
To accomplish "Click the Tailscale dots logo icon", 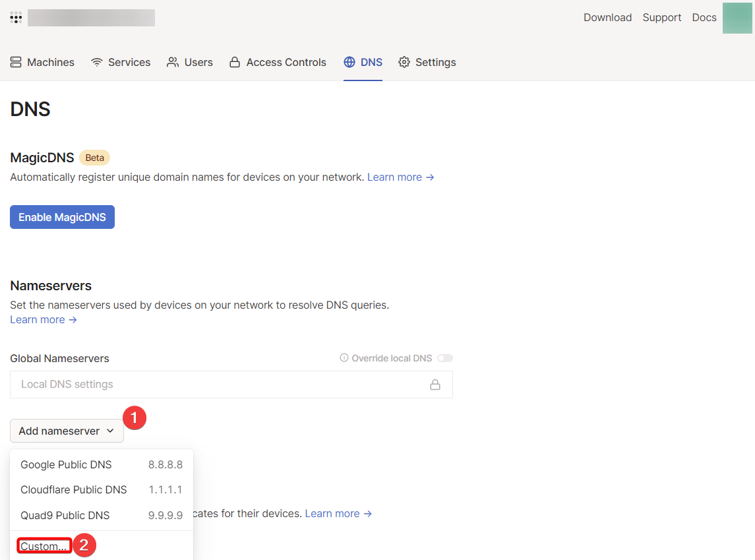I will (x=16, y=18).
